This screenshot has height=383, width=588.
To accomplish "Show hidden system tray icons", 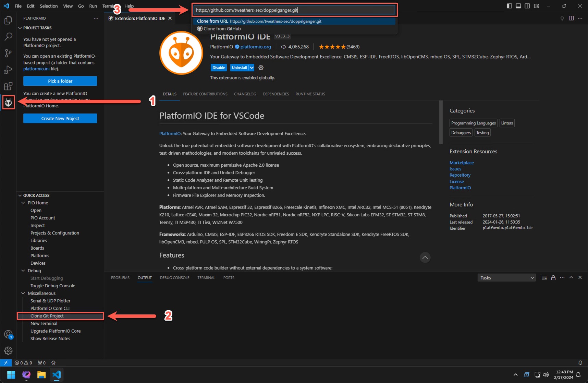I will [x=515, y=374].
